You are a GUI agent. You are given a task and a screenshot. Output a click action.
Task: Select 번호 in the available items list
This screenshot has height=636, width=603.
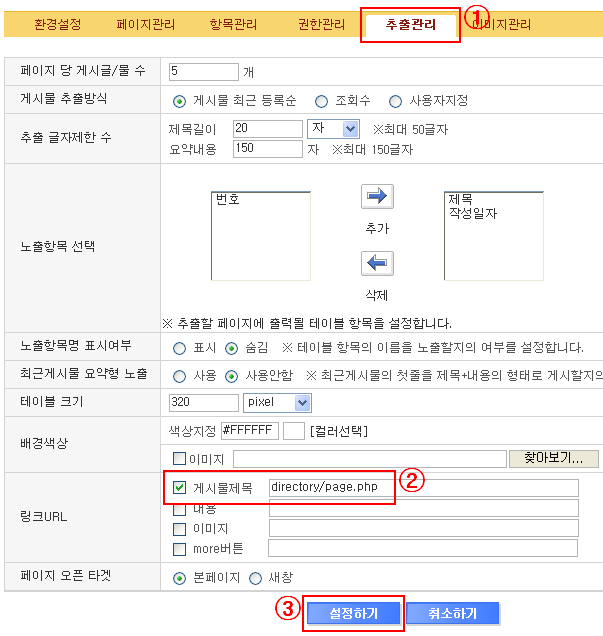pos(228,200)
